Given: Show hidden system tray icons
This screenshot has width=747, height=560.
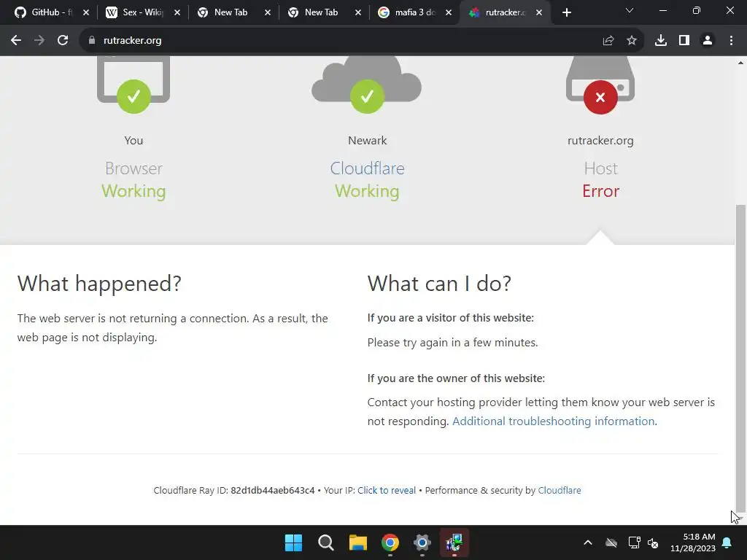Looking at the screenshot, I should [588, 542].
